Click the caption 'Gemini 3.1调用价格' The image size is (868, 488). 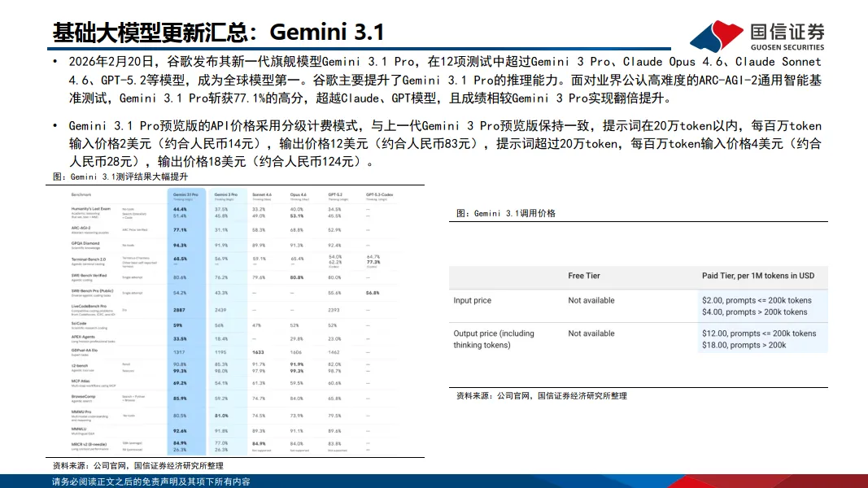point(506,213)
